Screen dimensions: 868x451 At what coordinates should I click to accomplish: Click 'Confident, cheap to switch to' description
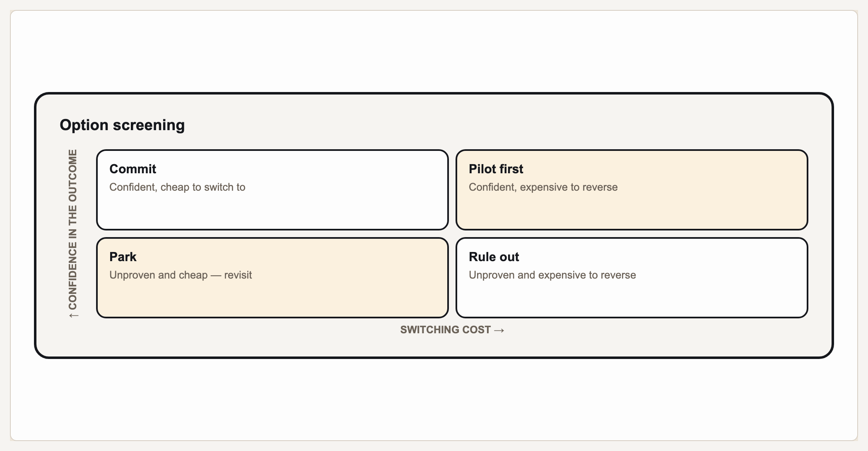click(177, 187)
